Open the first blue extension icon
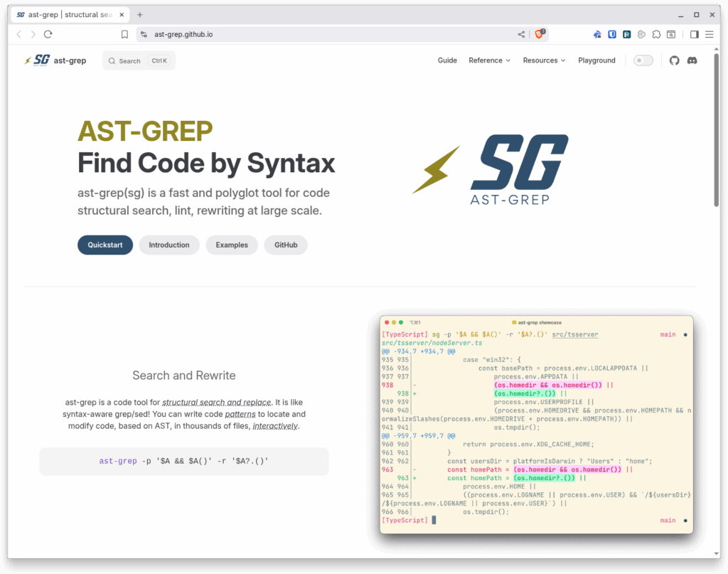This screenshot has height=574, width=728. click(597, 34)
